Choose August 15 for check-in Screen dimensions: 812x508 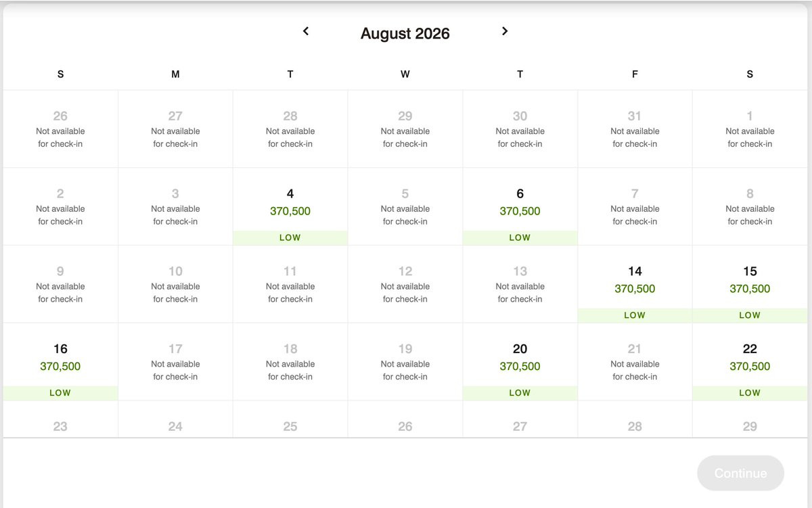(750, 284)
